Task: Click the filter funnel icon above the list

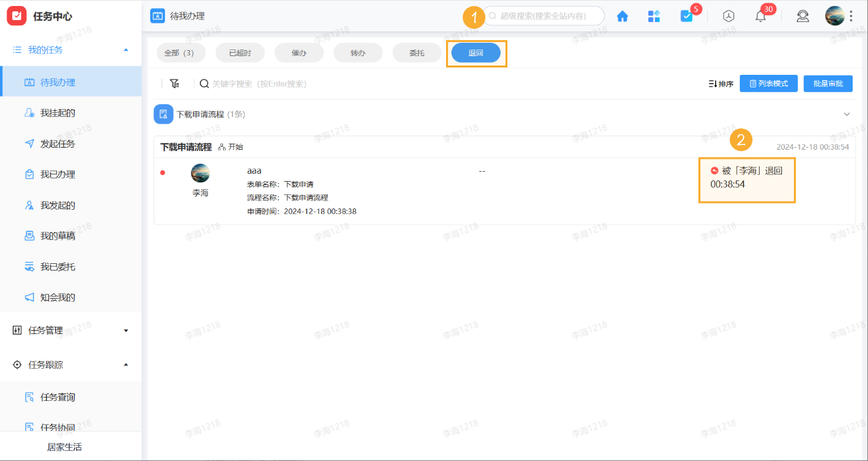Action: click(x=175, y=83)
